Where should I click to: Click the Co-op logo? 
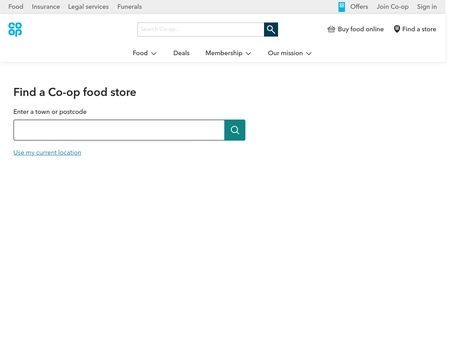point(15,29)
